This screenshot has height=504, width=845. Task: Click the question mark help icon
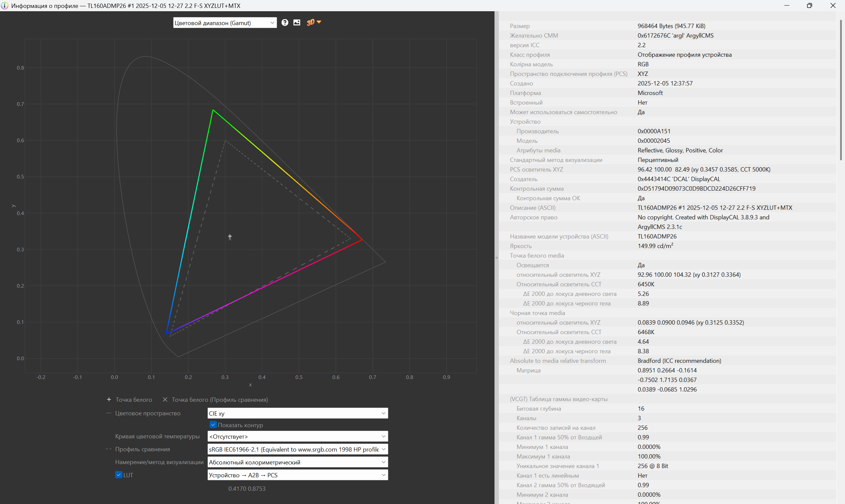(285, 22)
